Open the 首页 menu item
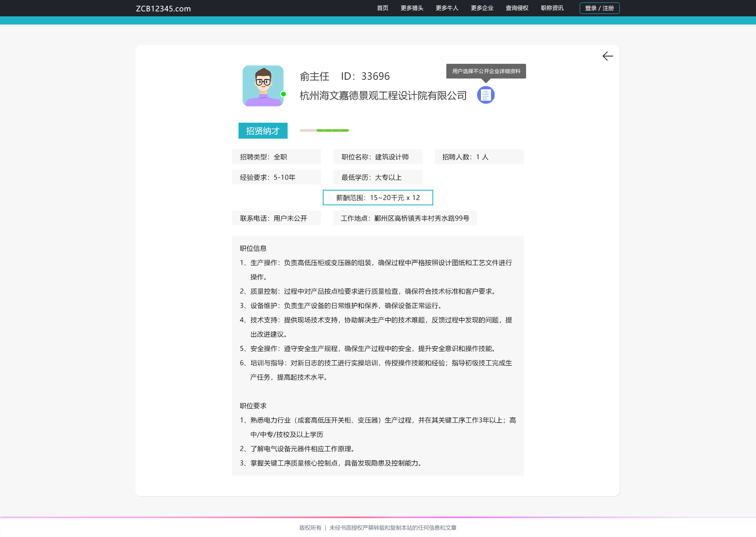Screen dimensions: 756x537 pyautogui.click(x=382, y=8)
